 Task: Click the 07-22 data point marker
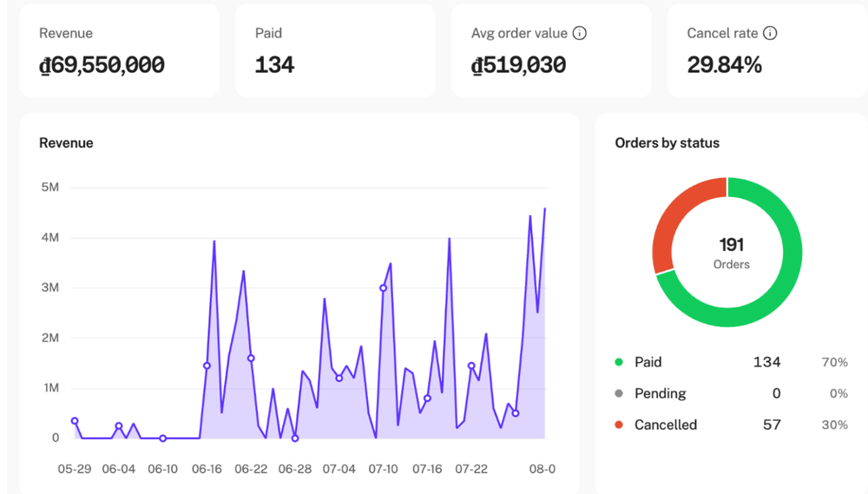(471, 366)
